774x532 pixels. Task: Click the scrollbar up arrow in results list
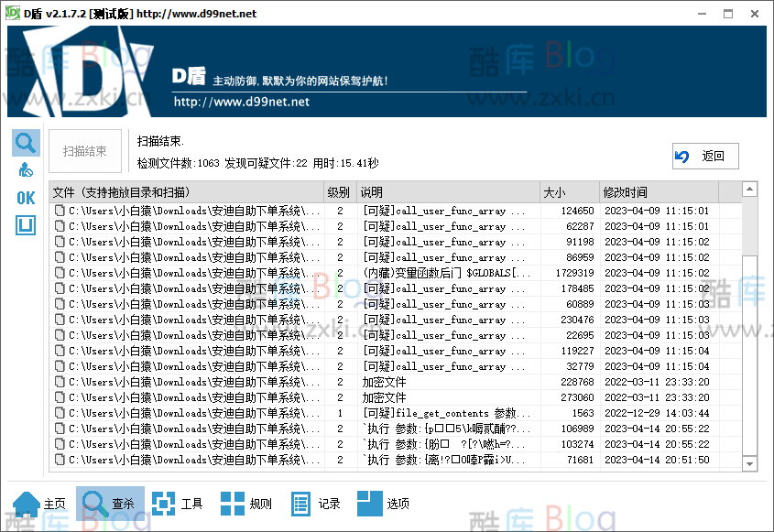point(749,190)
